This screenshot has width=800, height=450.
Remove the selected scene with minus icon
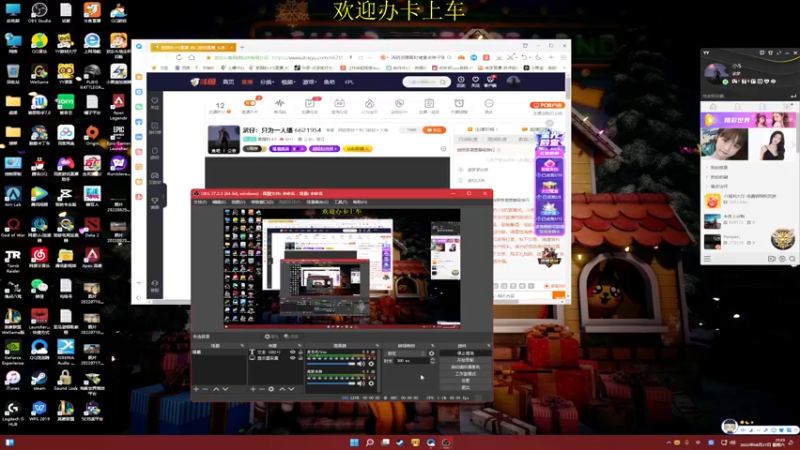click(206, 389)
